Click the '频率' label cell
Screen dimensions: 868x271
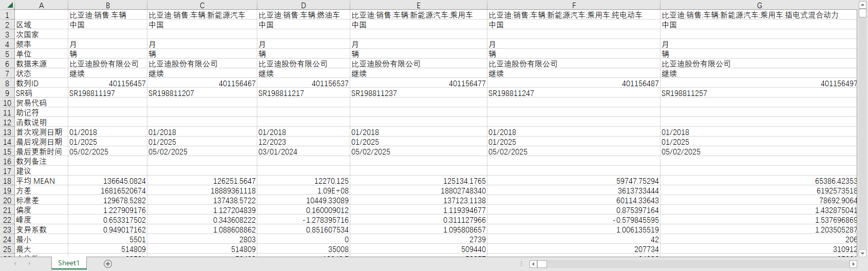coord(41,44)
